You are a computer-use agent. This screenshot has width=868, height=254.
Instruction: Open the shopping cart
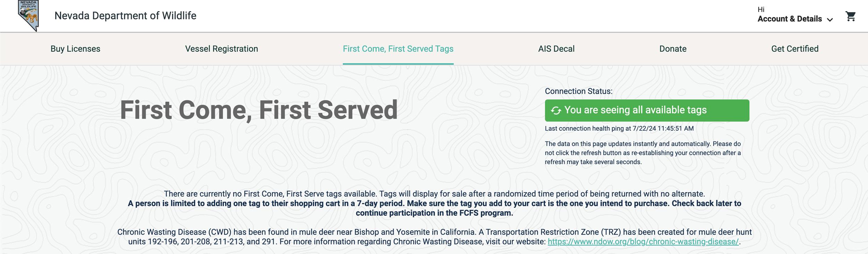(851, 17)
